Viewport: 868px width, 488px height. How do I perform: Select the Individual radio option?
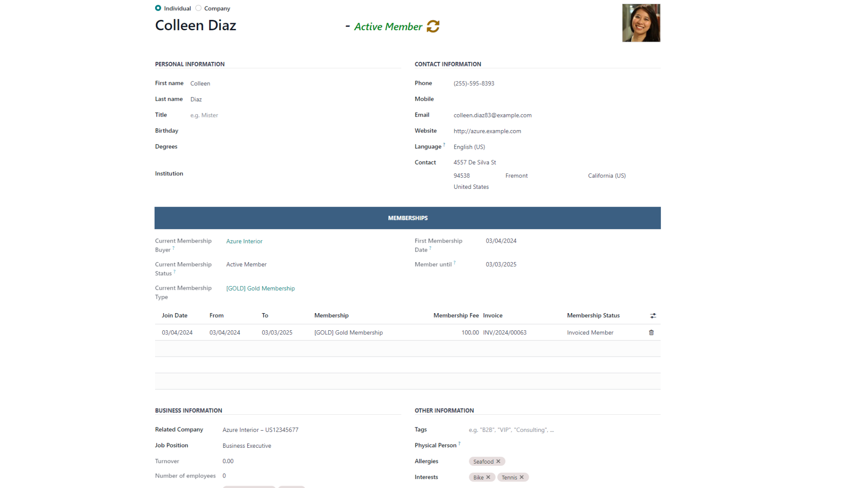point(158,8)
